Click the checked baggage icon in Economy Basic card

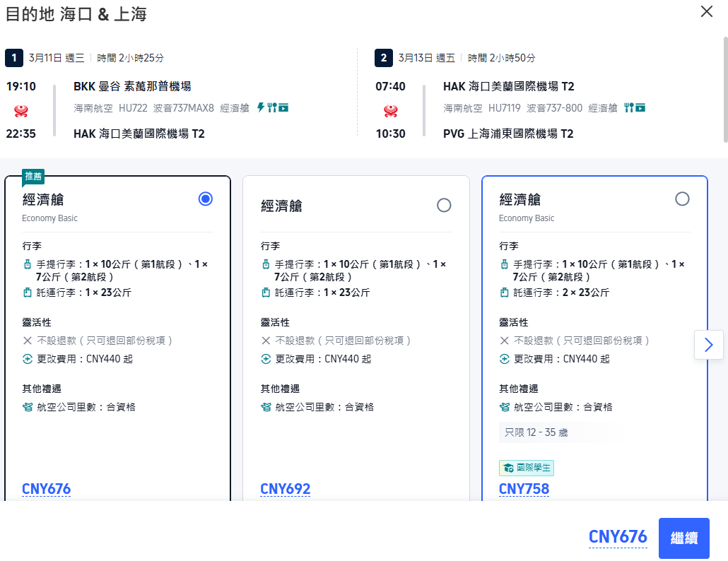point(28,292)
